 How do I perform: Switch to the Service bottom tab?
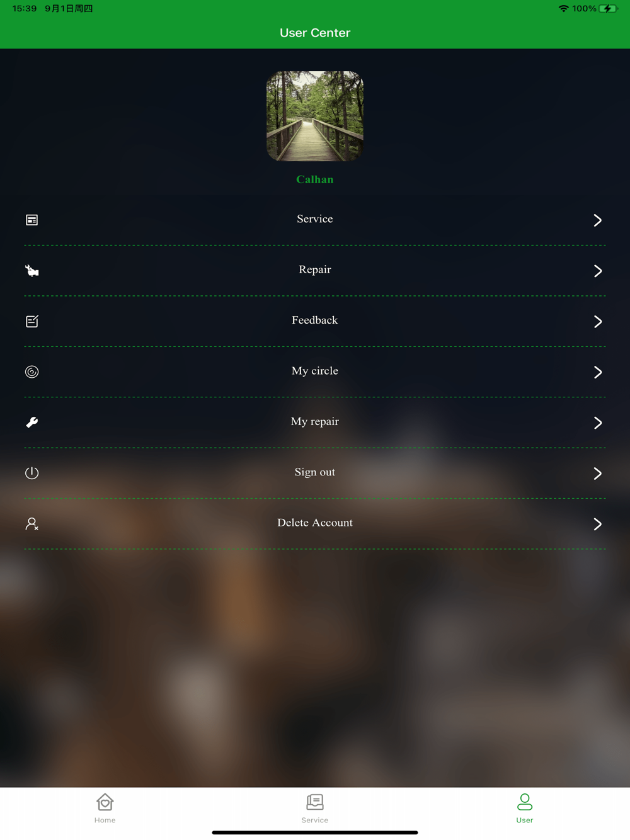(314, 809)
